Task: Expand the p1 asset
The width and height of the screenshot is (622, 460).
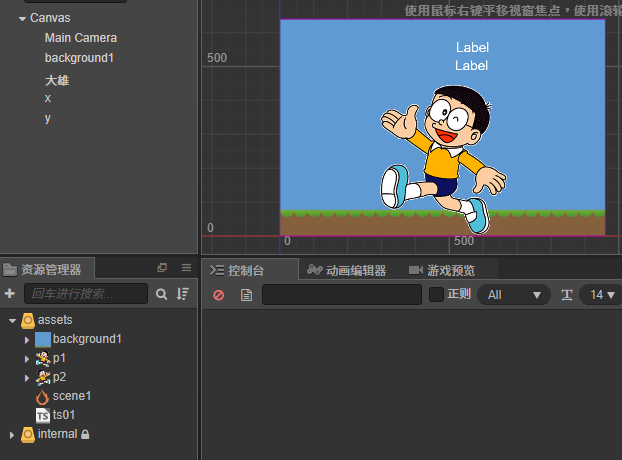Action: click(27, 359)
